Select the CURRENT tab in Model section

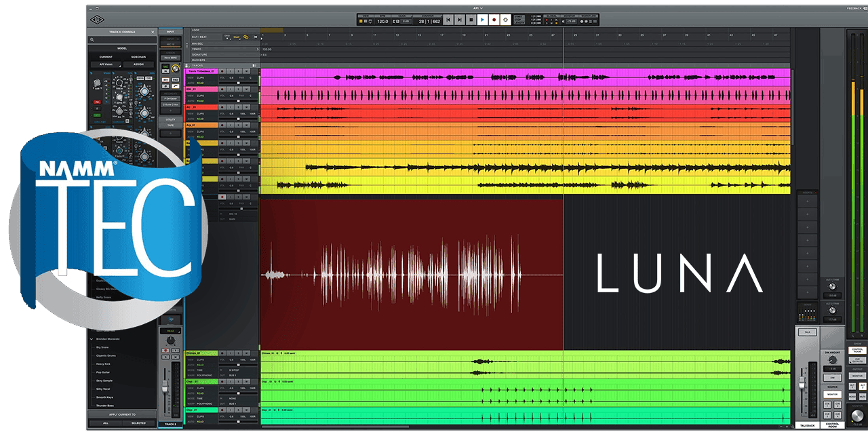click(x=105, y=56)
